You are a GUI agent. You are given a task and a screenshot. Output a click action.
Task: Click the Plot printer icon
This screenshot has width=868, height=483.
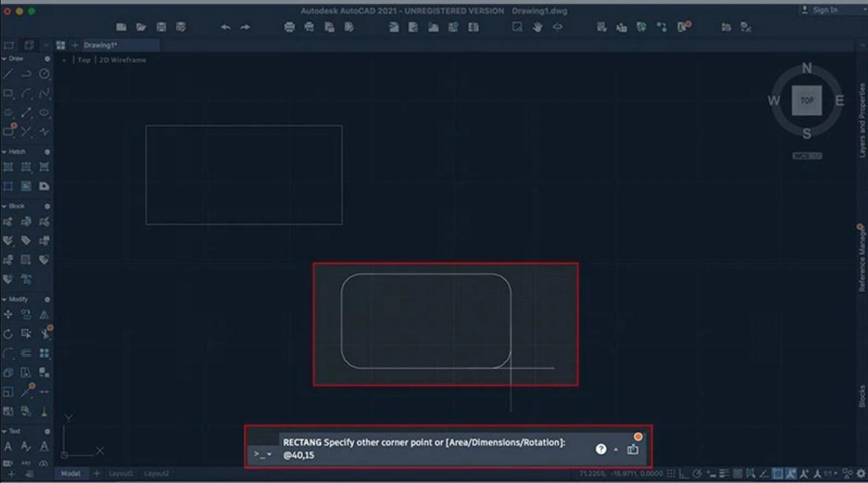[290, 27]
